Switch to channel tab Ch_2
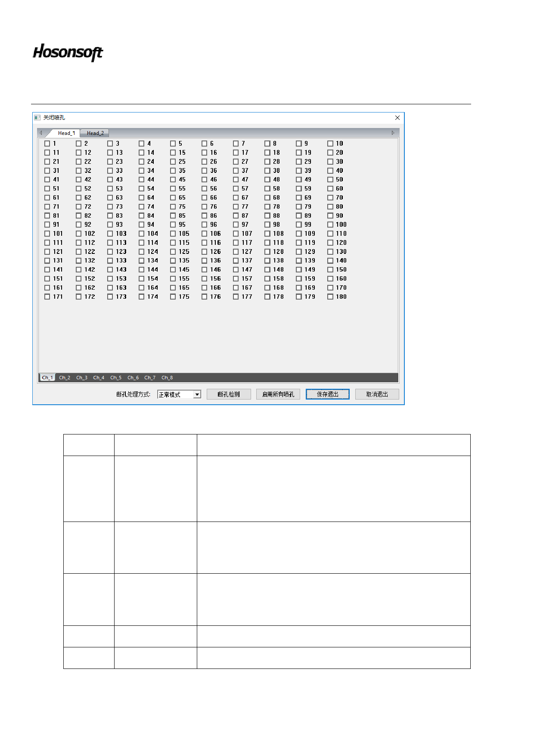The height and width of the screenshot is (756, 534). (x=65, y=378)
